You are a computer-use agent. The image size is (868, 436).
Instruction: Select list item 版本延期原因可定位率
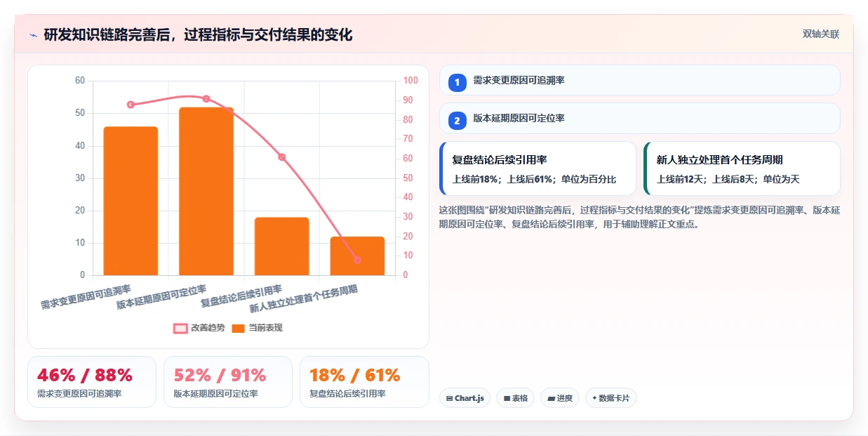coord(639,118)
